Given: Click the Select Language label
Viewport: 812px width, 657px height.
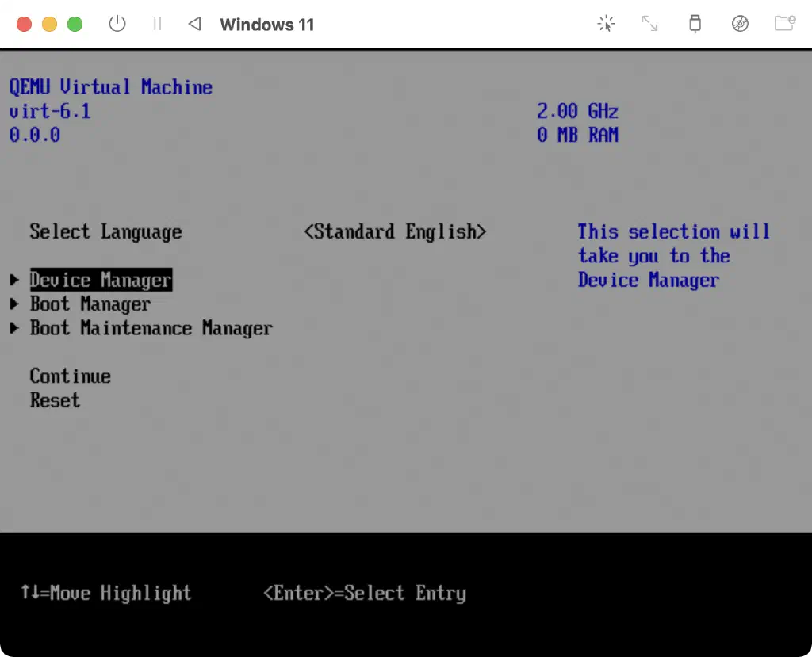Looking at the screenshot, I should click(105, 232).
